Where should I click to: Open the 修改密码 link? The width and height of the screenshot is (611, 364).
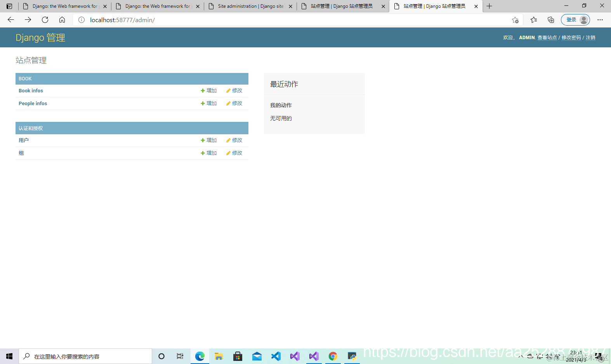click(x=571, y=38)
